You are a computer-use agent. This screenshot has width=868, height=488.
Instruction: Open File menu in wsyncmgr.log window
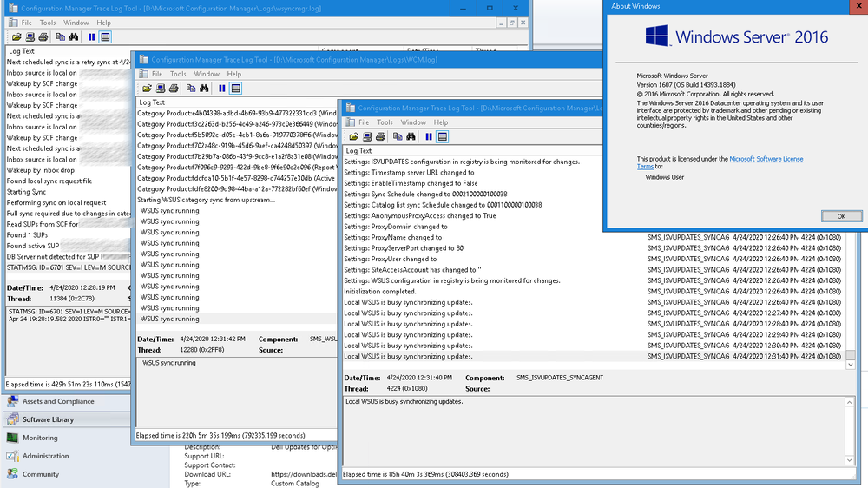[27, 23]
